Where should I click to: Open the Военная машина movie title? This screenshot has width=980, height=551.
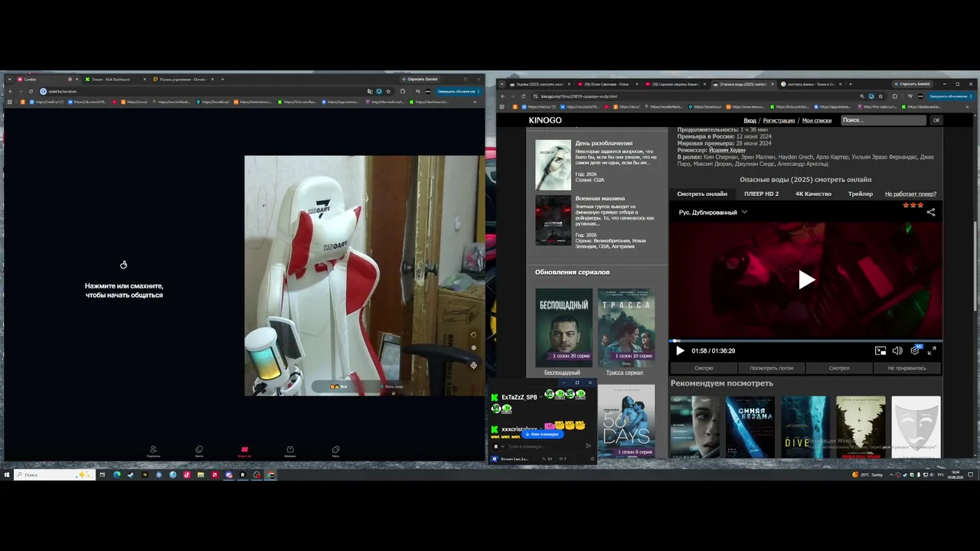point(600,198)
